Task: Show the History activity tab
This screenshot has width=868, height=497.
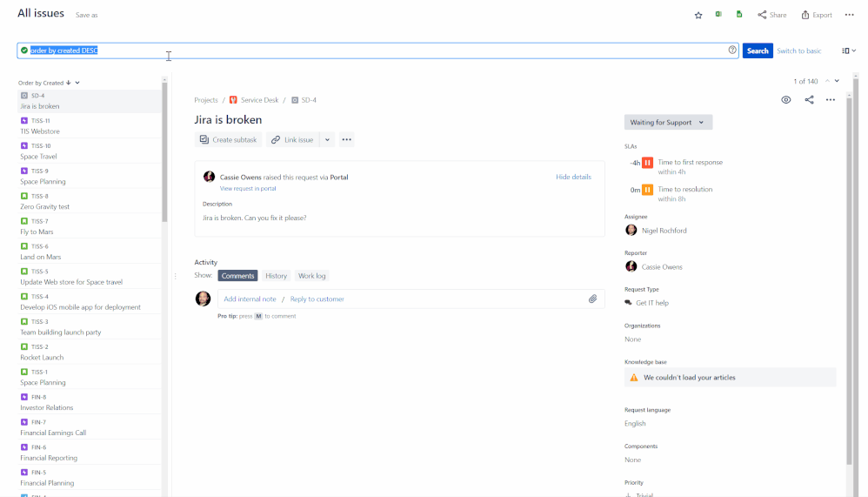Action: point(276,276)
